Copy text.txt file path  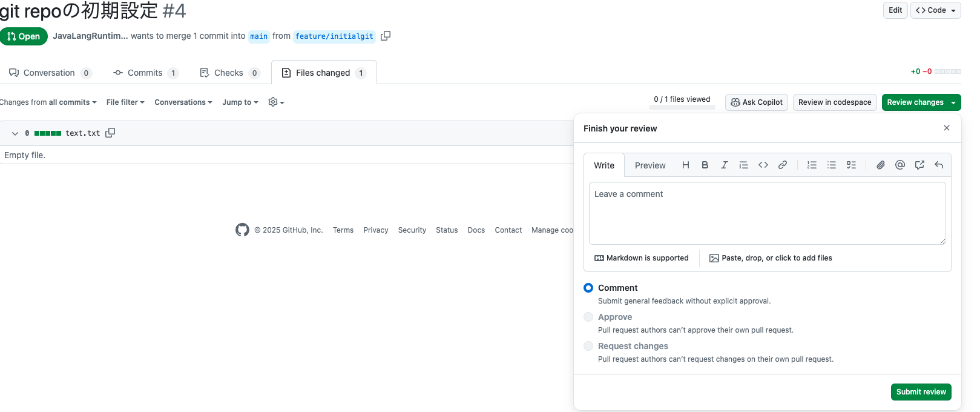110,133
